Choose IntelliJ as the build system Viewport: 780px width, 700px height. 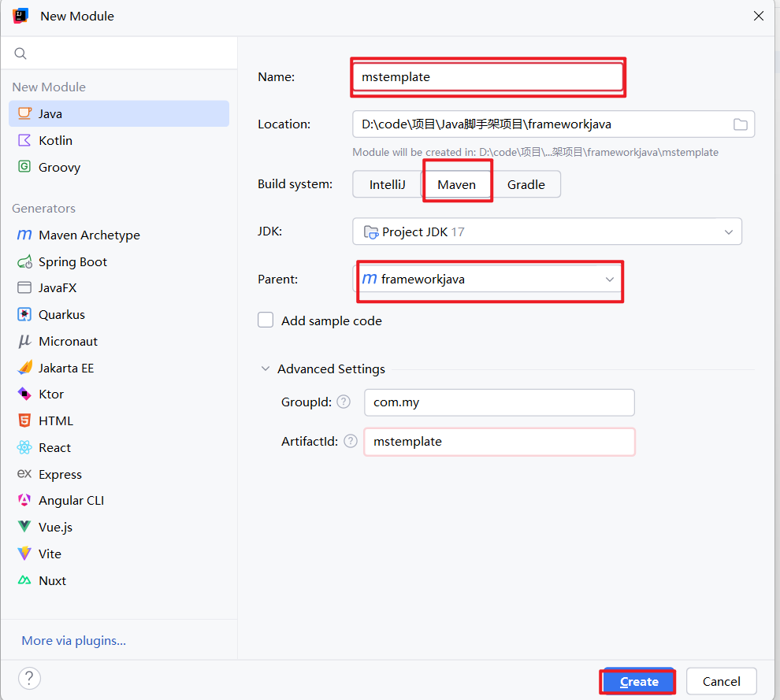click(x=387, y=184)
